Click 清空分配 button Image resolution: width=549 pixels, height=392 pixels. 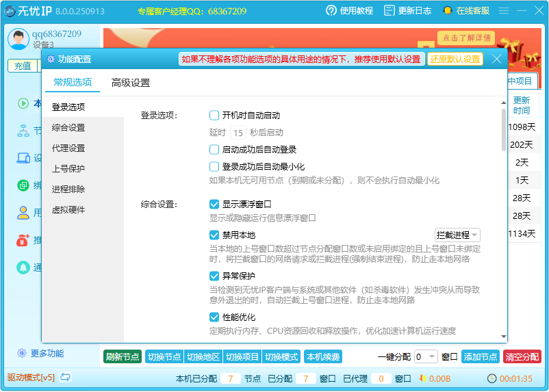pos(522,357)
